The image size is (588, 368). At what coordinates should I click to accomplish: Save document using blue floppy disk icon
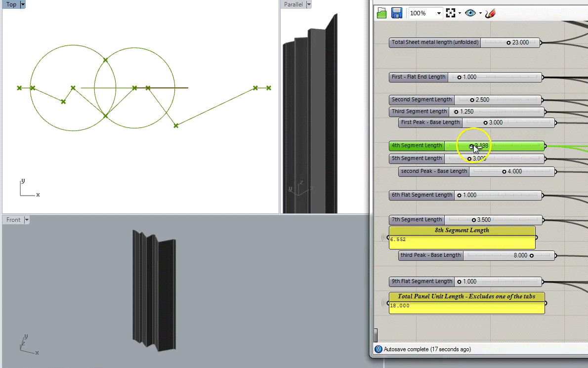tap(396, 13)
